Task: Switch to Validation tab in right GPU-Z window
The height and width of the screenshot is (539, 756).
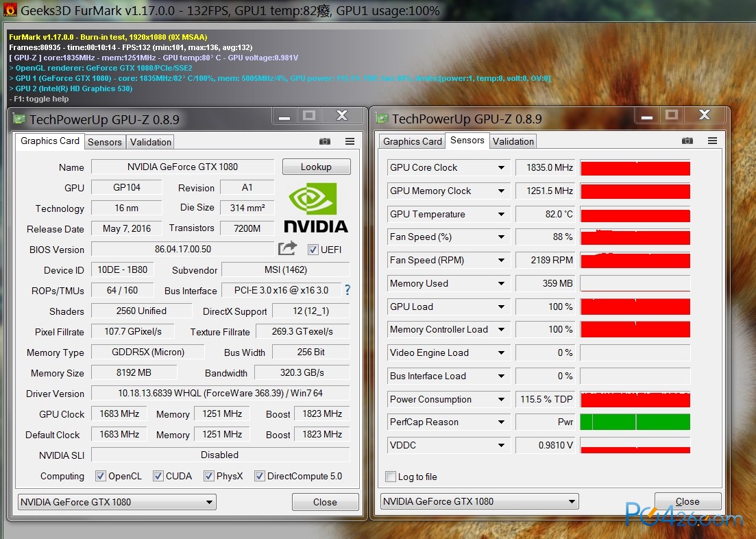Action: tap(513, 141)
